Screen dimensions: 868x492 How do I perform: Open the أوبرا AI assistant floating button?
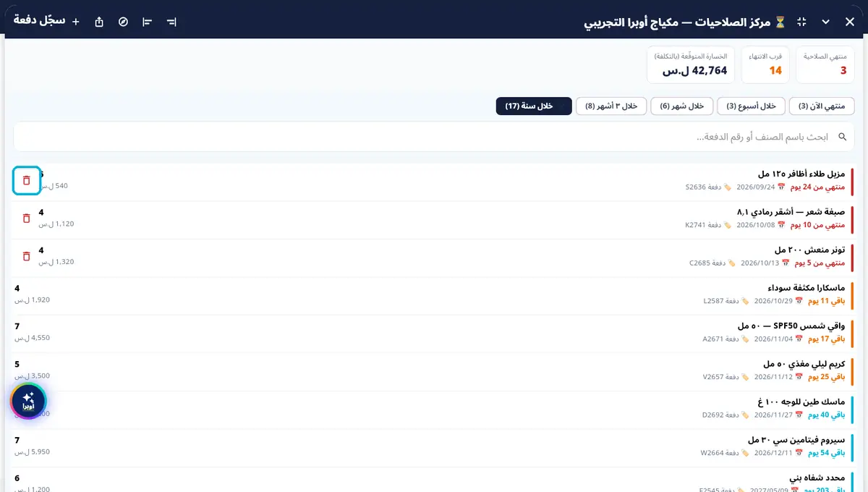point(28,400)
